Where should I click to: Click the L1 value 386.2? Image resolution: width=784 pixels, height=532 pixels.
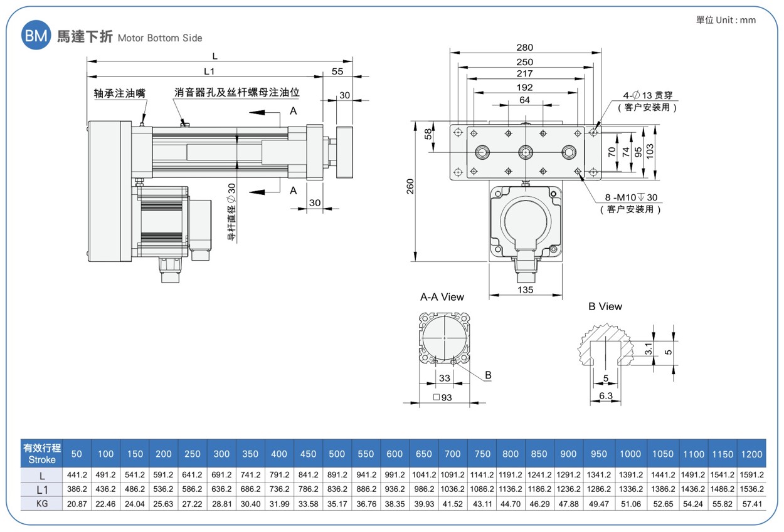point(77,489)
